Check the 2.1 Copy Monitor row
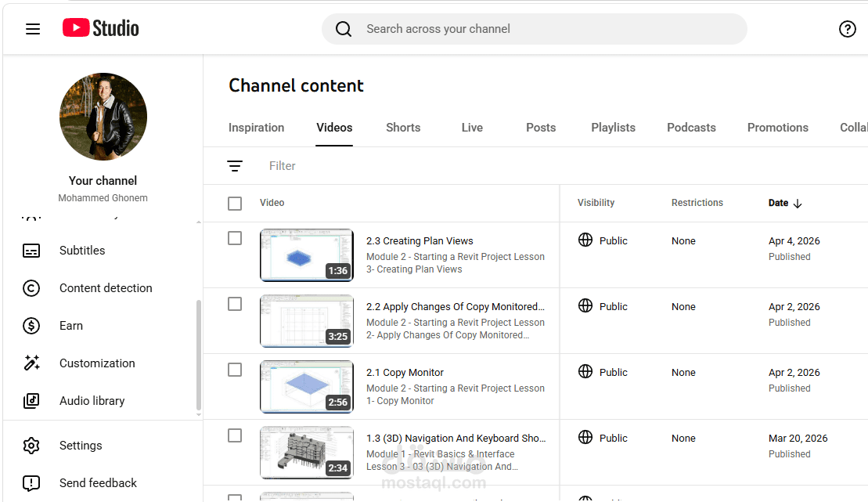 coord(235,370)
